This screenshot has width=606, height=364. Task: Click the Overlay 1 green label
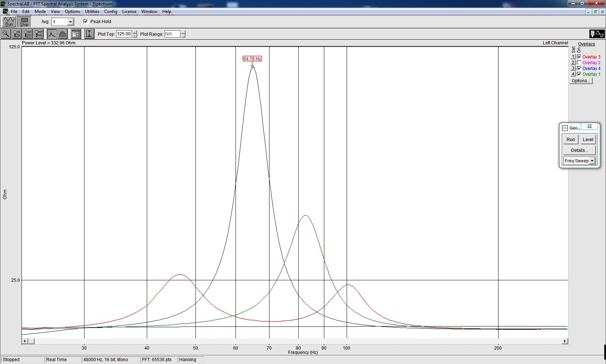click(x=592, y=74)
